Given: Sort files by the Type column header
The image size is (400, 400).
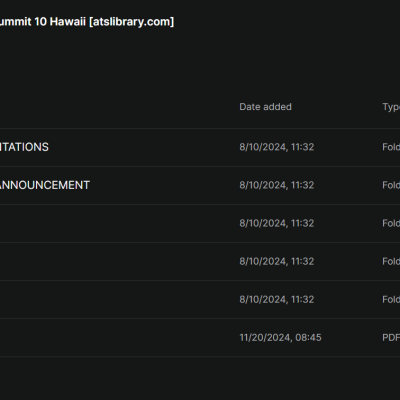Looking at the screenshot, I should pos(391,107).
